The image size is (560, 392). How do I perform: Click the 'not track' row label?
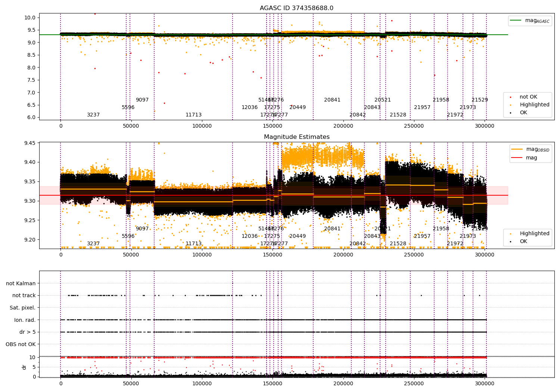click(24, 295)
